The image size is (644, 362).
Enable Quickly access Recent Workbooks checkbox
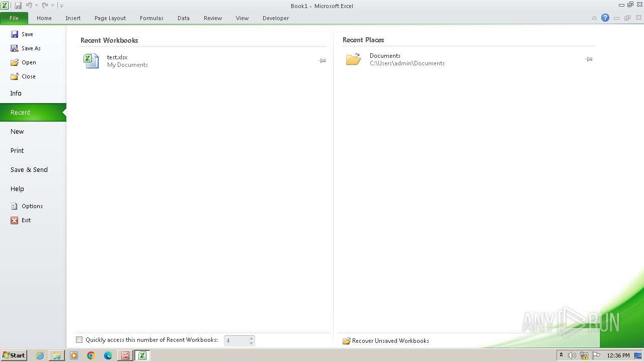point(79,340)
